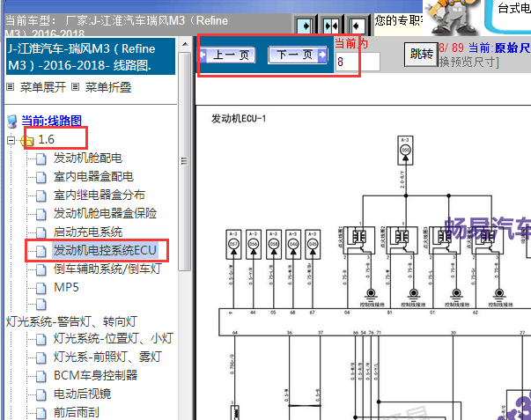Click the inward double-arrow panel toolbar icon
Viewport: 531px width, 420px height.
[x=331, y=26]
